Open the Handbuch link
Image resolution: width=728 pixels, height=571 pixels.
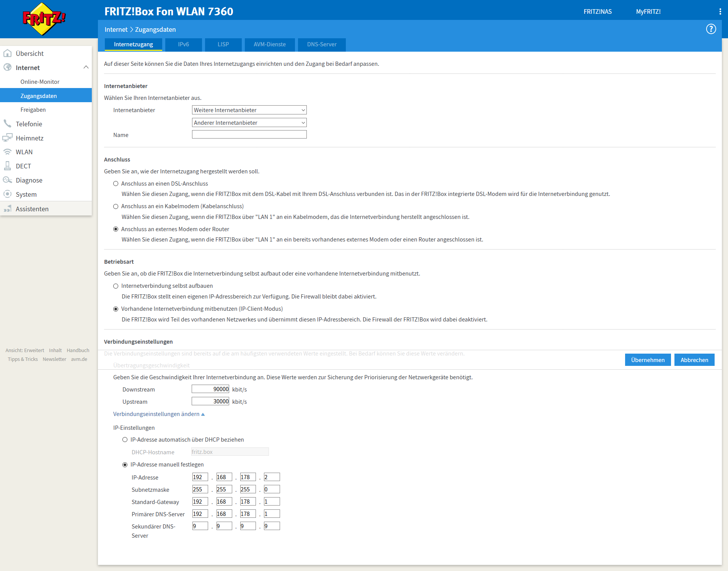(x=78, y=350)
